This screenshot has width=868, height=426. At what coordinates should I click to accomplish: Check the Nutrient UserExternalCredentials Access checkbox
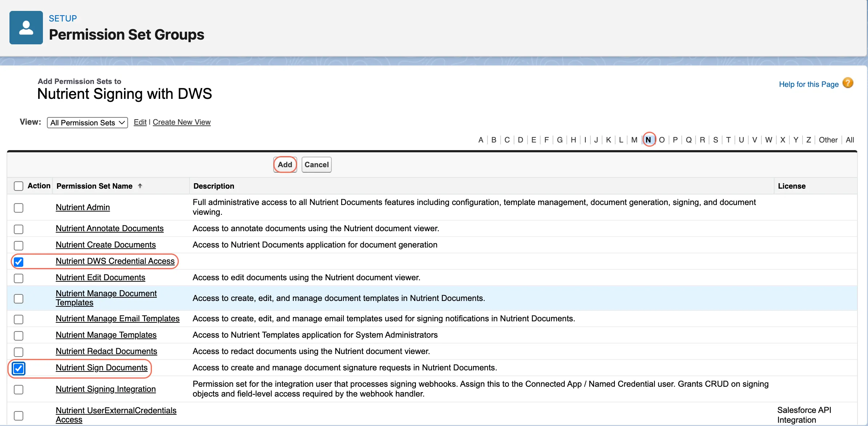coord(19,415)
